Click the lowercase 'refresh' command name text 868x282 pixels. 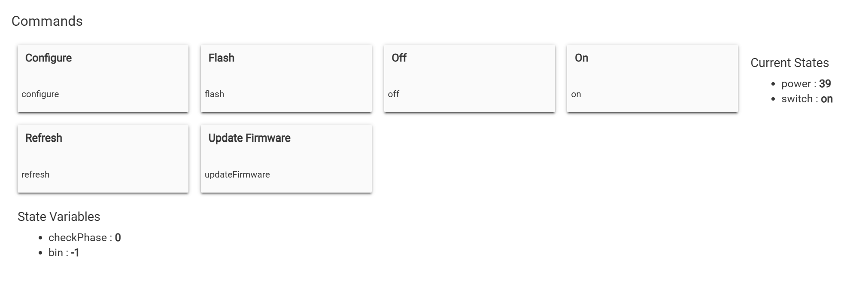[x=35, y=175]
